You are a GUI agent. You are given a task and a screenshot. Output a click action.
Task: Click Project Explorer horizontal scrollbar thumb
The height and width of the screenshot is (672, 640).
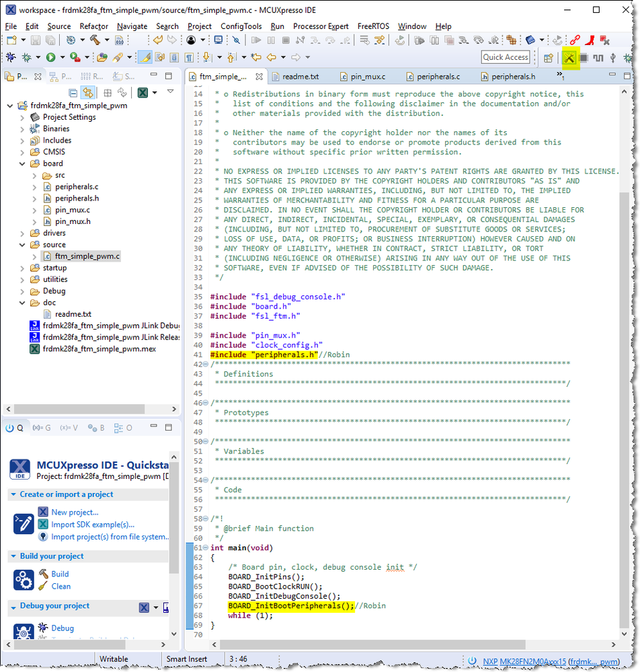pos(79,409)
